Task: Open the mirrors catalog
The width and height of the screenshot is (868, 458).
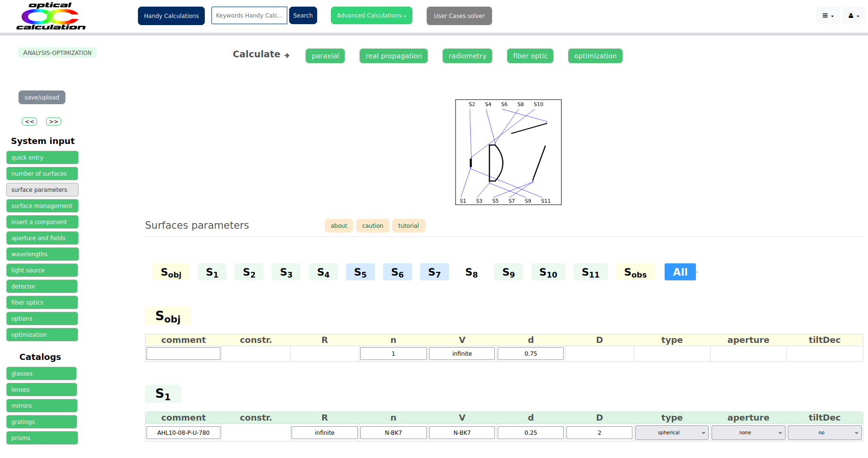Action: (x=42, y=405)
